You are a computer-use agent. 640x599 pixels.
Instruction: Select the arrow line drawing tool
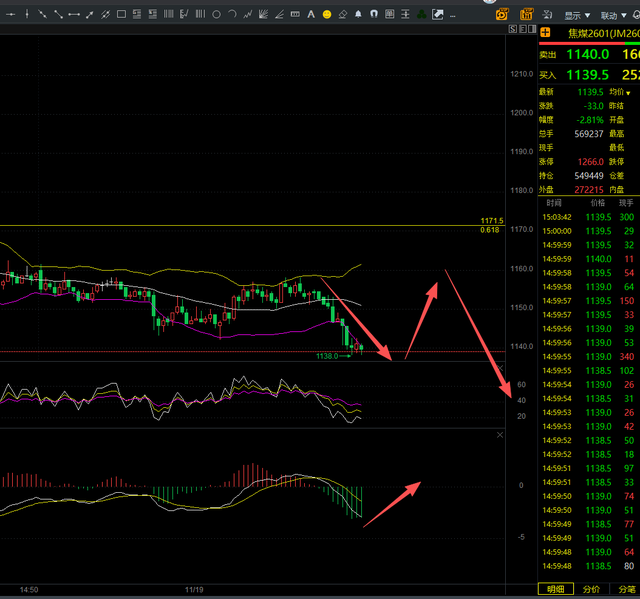coord(89,15)
